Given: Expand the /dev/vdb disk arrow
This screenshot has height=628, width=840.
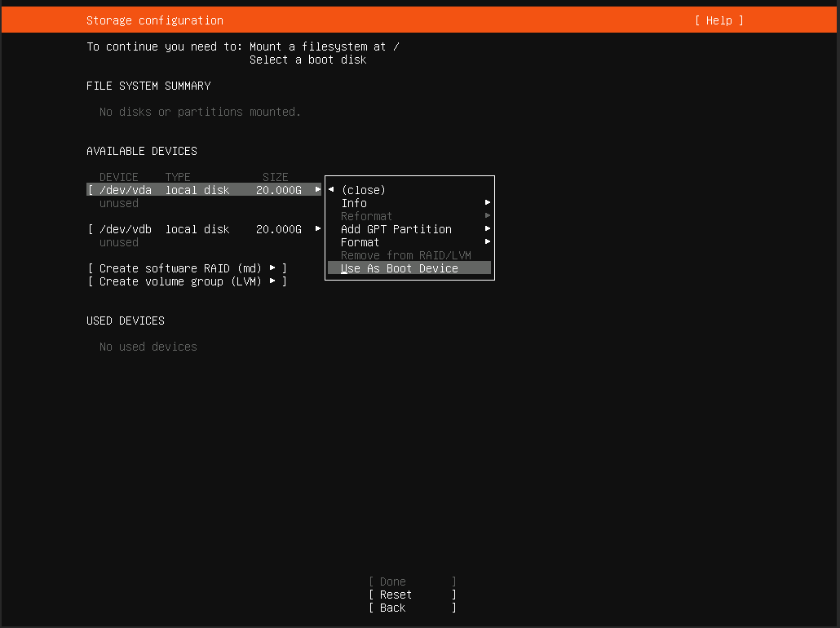Looking at the screenshot, I should [318, 229].
